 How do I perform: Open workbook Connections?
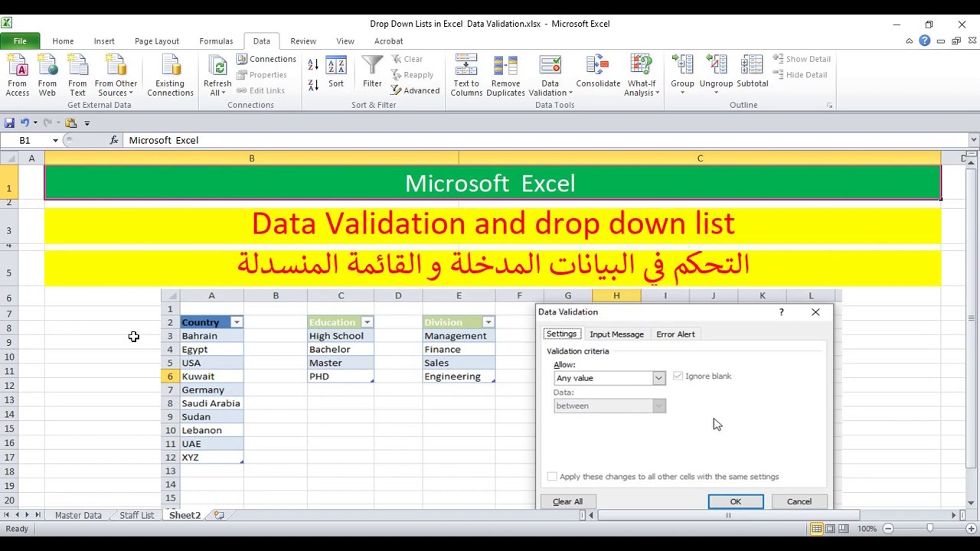point(266,59)
